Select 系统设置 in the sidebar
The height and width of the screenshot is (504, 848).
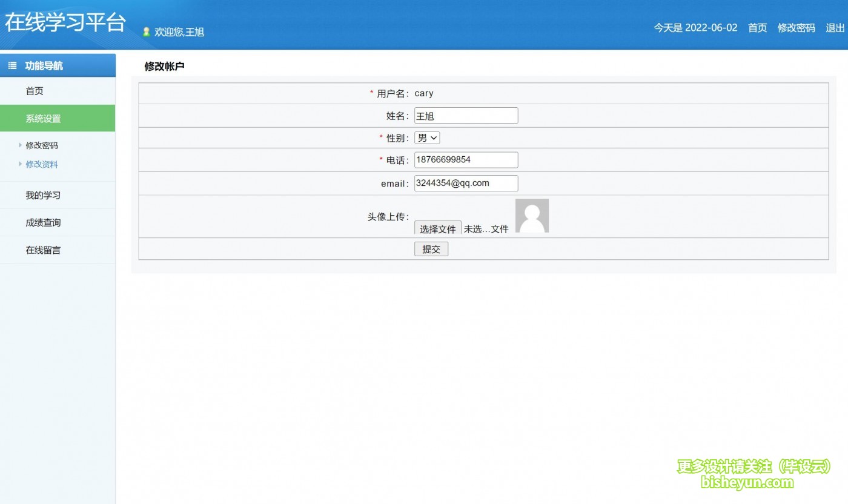pyautogui.click(x=43, y=119)
